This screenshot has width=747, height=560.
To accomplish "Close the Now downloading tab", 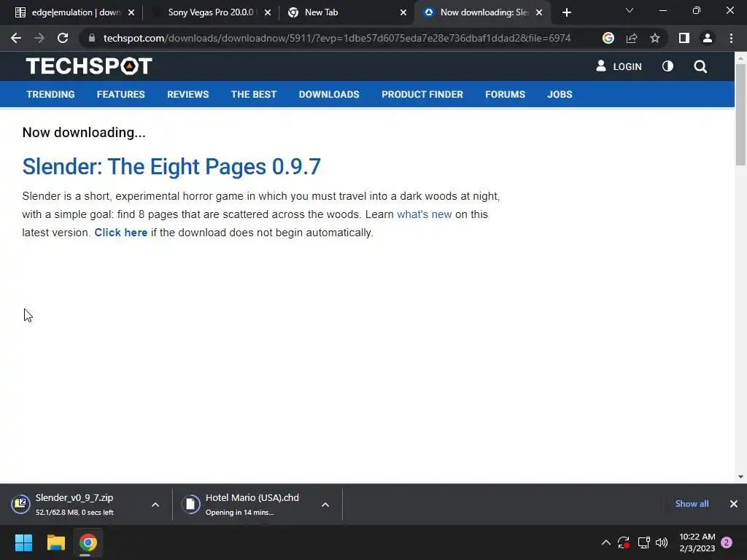I will click(539, 12).
